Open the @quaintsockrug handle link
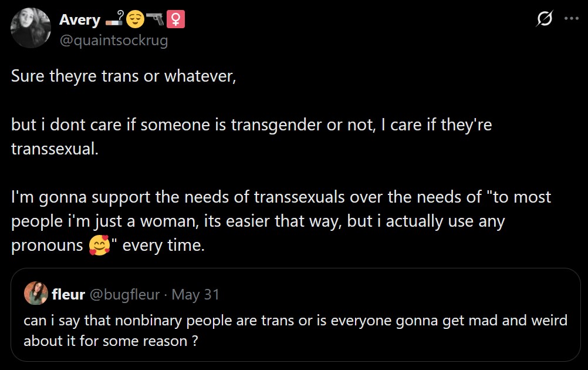The image size is (588, 370). 114,40
